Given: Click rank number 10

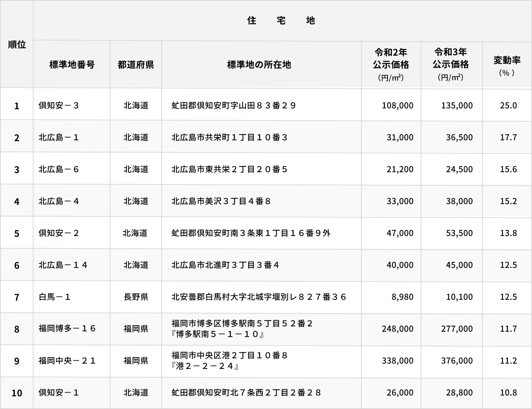Looking at the screenshot, I should 17,393.
